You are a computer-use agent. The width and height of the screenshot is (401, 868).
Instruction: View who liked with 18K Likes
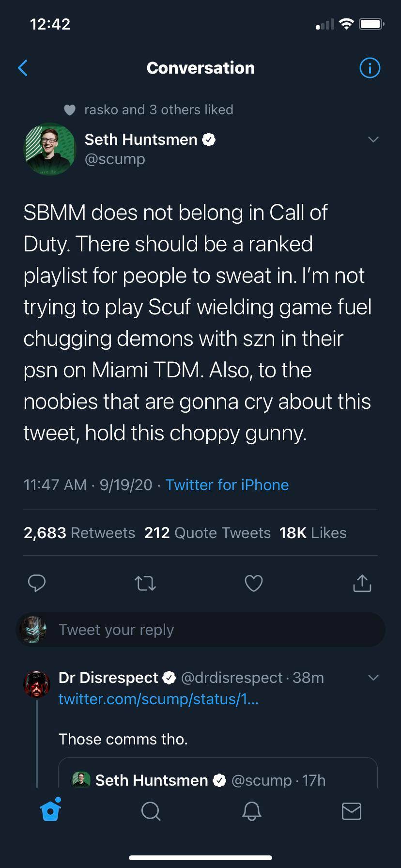click(x=312, y=532)
